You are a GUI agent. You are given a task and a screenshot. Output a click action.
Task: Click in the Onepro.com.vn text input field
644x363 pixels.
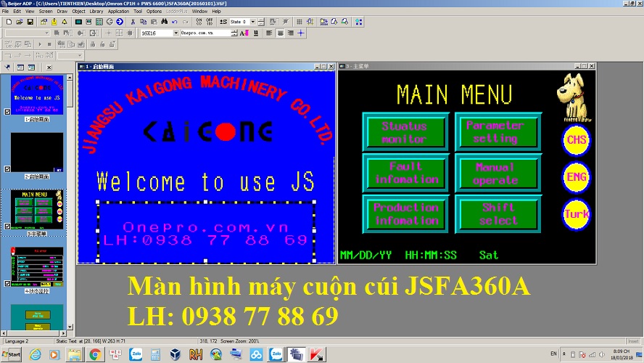coord(205,33)
